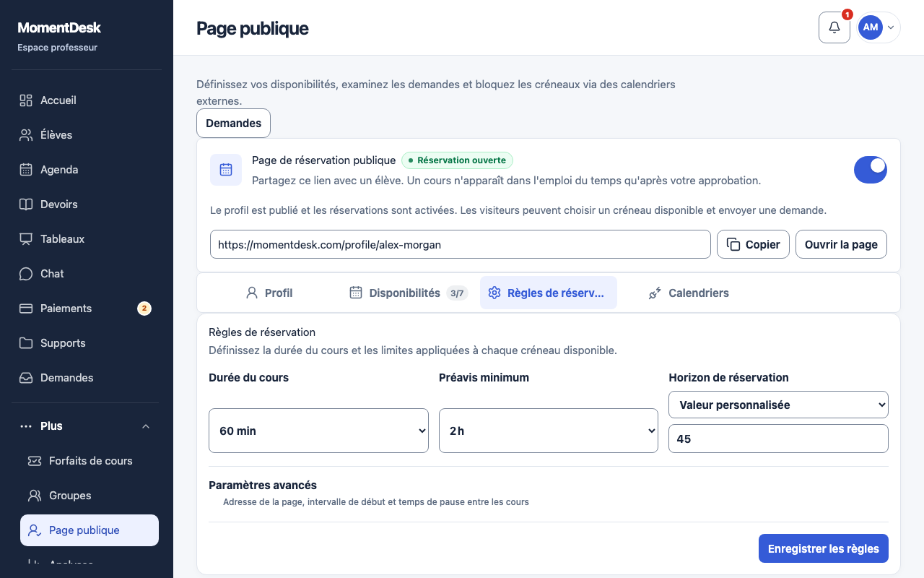Click the Devoirs open-book icon
The image size is (924, 578).
26,204
